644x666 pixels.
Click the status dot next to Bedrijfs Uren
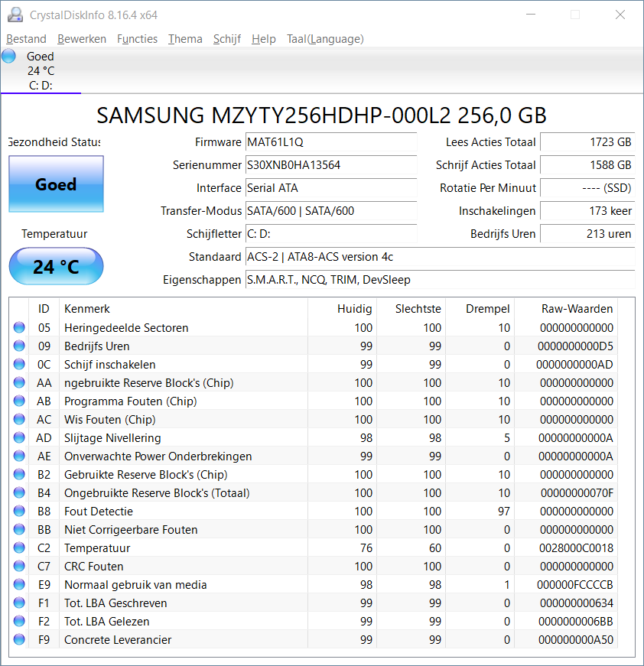pyautogui.click(x=18, y=346)
